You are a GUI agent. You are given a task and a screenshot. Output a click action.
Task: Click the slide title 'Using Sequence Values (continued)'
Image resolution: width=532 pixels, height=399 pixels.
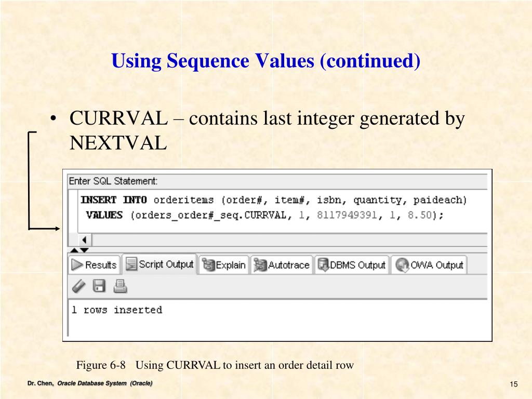pos(265,61)
